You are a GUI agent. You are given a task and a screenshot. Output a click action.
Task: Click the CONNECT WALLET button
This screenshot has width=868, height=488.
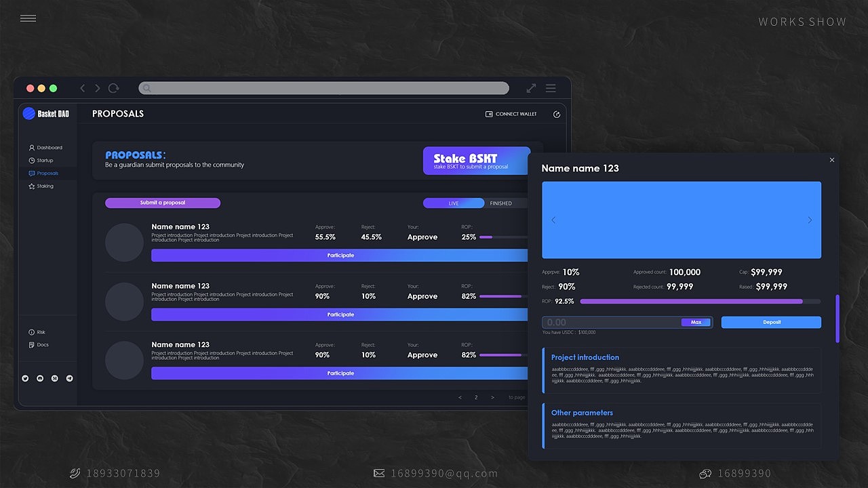pos(511,114)
